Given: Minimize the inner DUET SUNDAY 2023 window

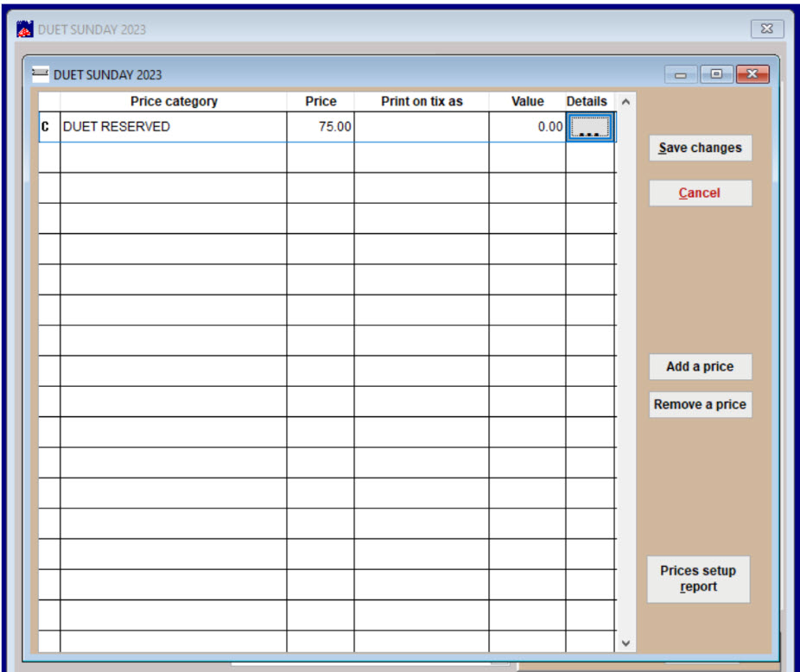Looking at the screenshot, I should coord(681,74).
